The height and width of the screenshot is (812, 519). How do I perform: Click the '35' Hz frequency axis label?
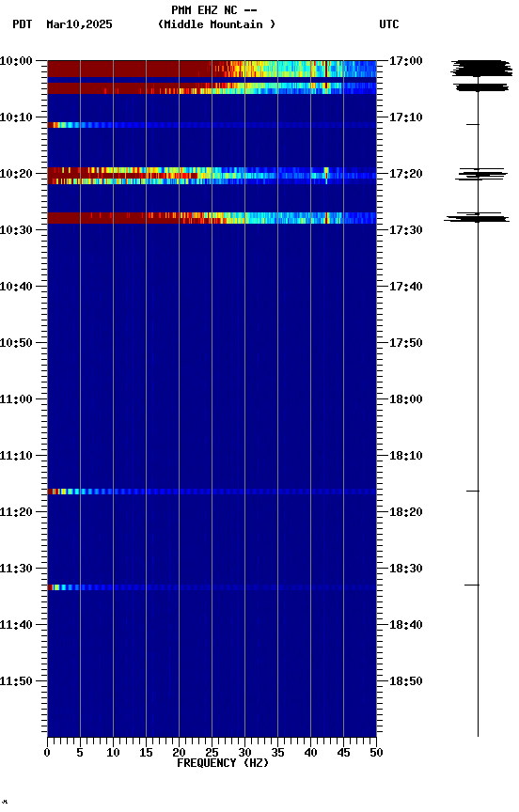277,753
